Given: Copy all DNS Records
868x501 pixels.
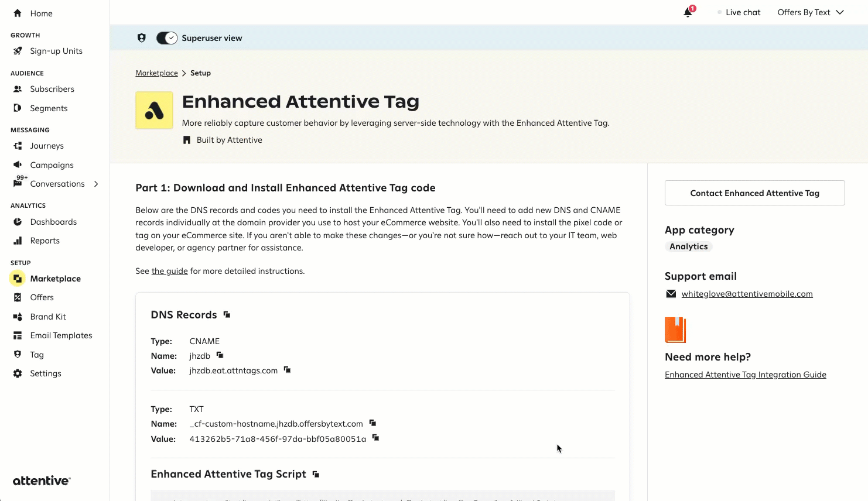Looking at the screenshot, I should click(227, 315).
